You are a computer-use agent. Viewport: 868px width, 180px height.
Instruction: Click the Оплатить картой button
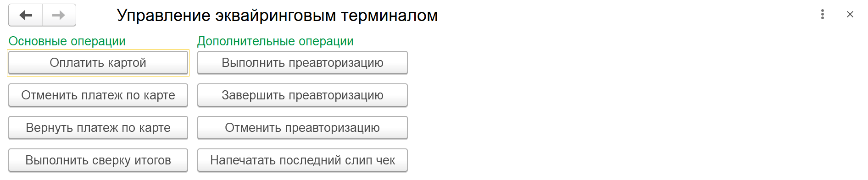(98, 63)
